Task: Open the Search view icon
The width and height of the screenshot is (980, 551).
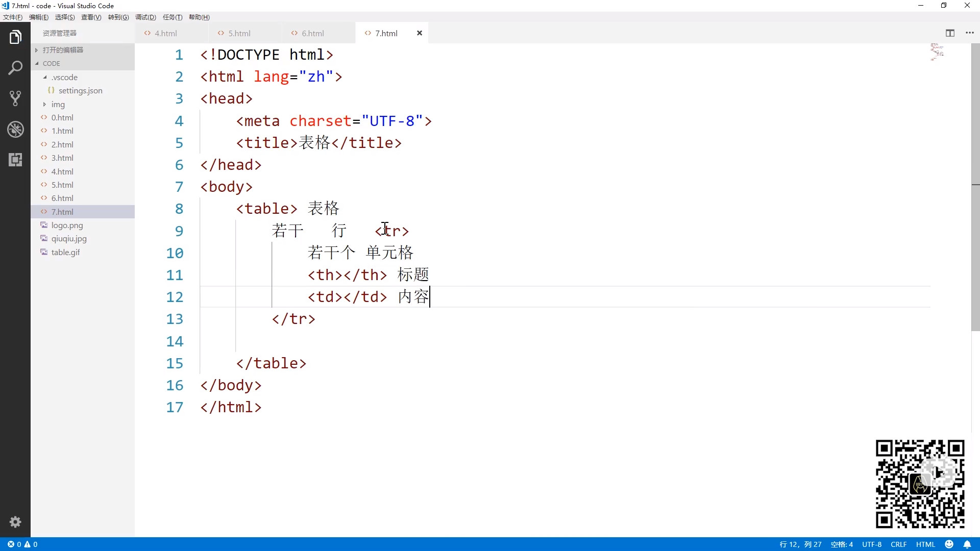Action: [15, 68]
